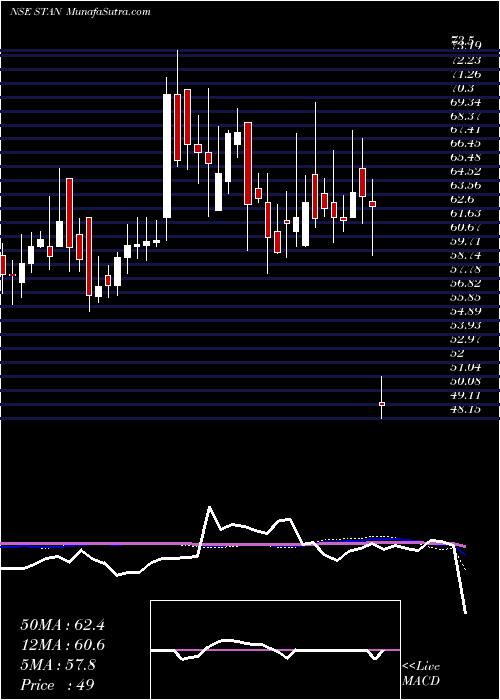Click the 67.41 price axis label
Screen dimensions: 500x700
click(x=466, y=130)
